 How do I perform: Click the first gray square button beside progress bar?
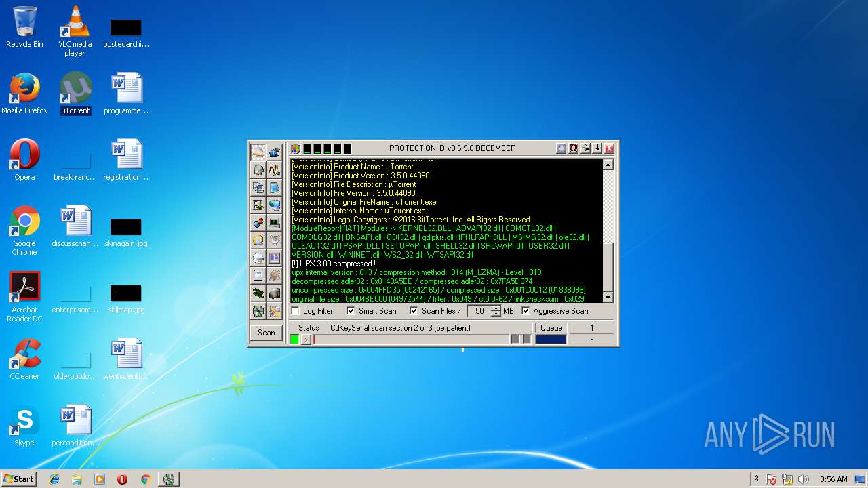click(x=515, y=340)
